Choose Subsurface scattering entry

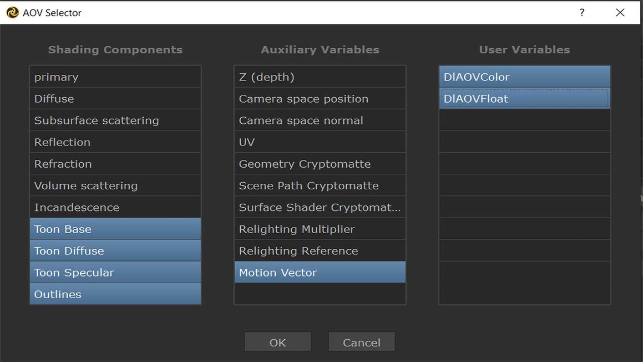click(x=115, y=120)
